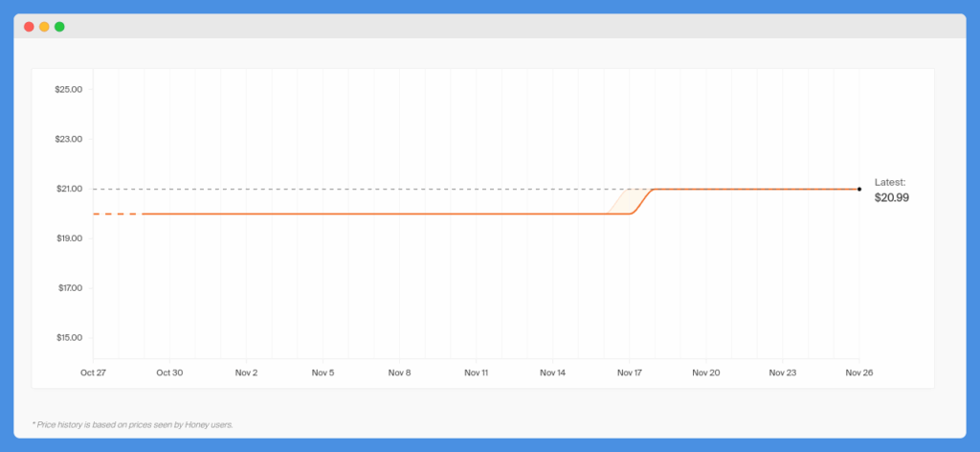Click the latest price black dot marker
This screenshot has width=980, height=452.
tap(859, 189)
